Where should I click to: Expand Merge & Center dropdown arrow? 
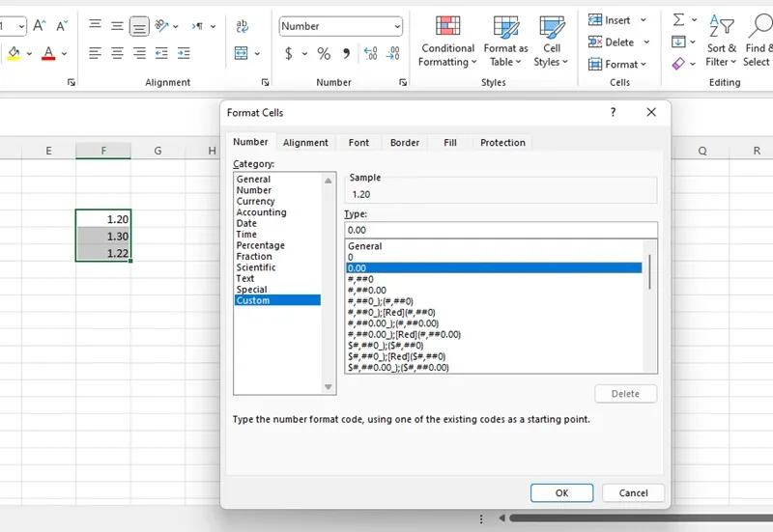coord(257,53)
